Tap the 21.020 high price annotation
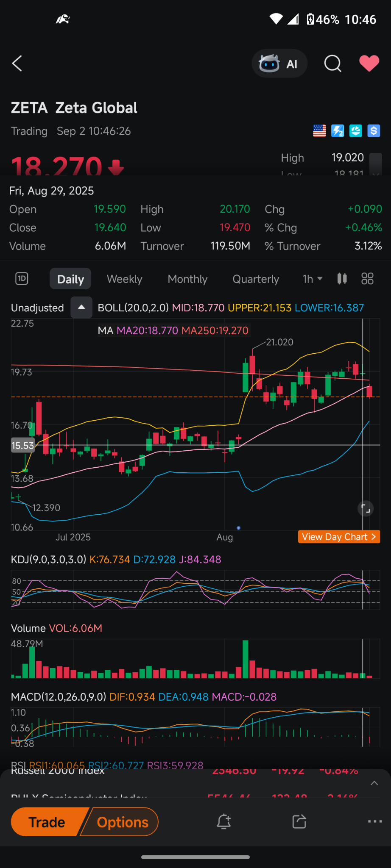391x868 pixels. click(279, 342)
